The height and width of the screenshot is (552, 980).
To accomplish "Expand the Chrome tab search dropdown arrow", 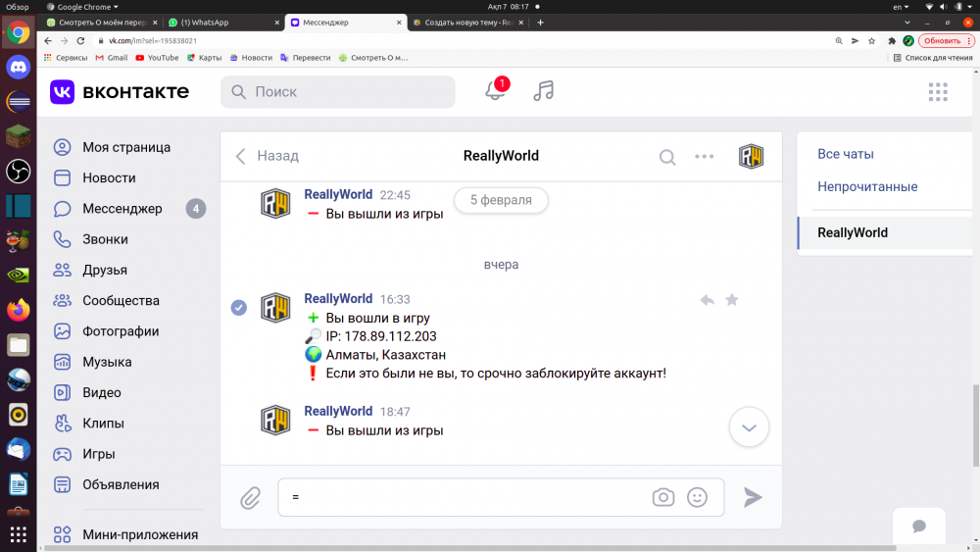I will pos(906,23).
